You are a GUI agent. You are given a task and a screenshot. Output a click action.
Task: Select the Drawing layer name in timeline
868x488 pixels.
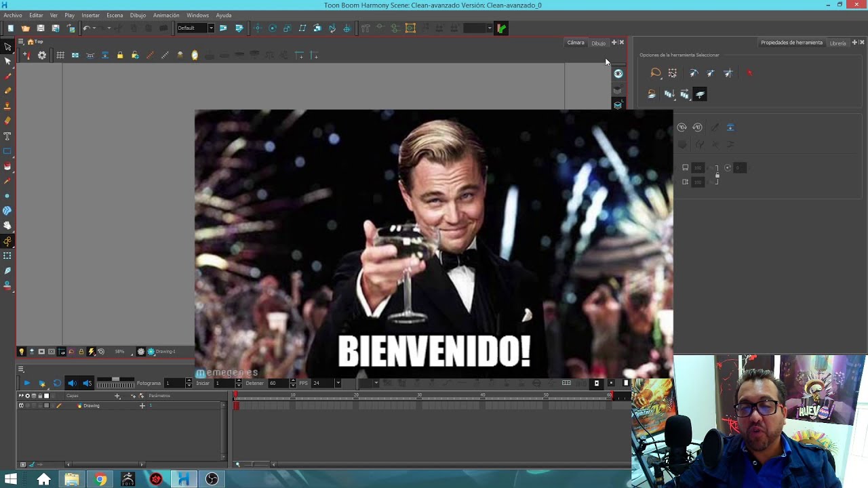click(92, 406)
